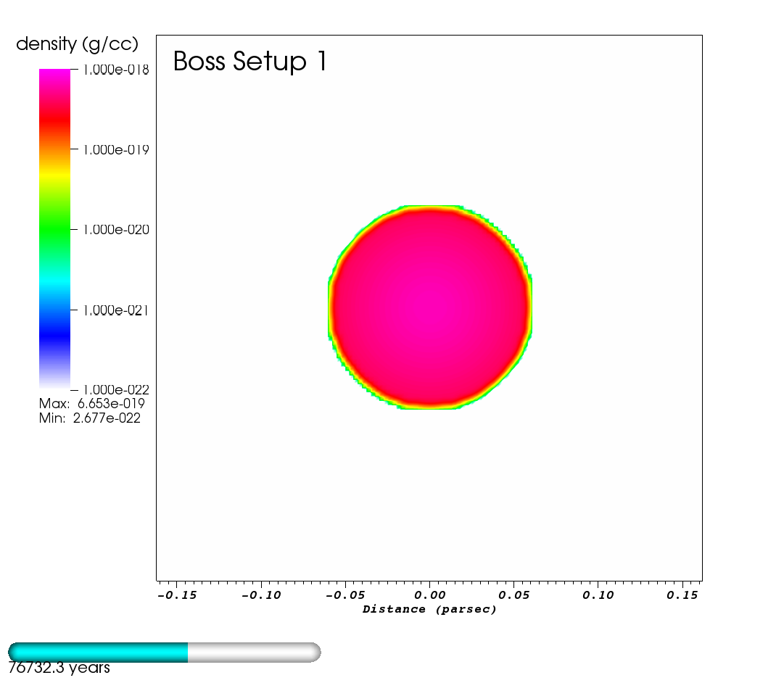Click the 0.05 axis tick label
Screen dimensions: 784x683
pos(514,595)
